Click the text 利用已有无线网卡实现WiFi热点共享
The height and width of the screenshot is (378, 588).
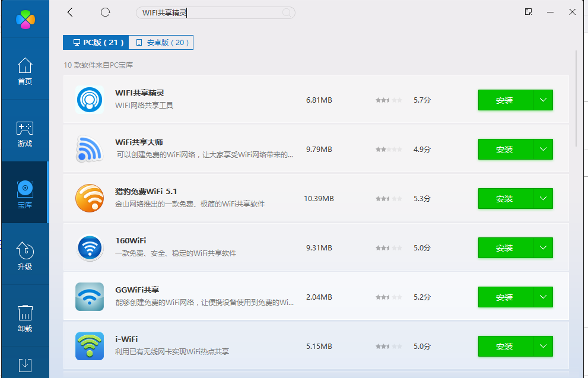click(171, 351)
